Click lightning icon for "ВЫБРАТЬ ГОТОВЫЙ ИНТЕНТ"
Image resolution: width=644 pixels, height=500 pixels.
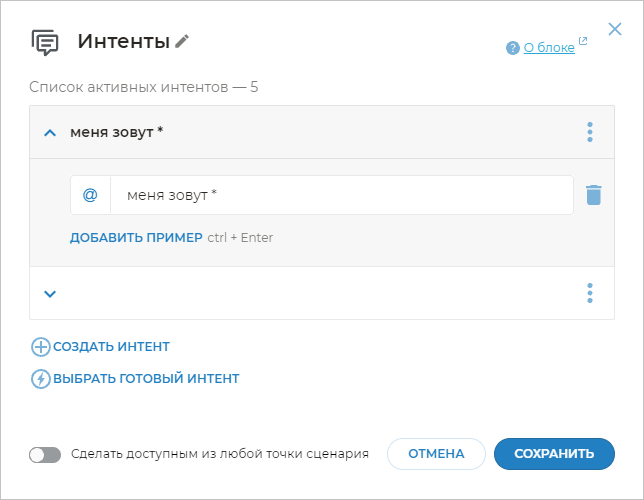(x=41, y=379)
